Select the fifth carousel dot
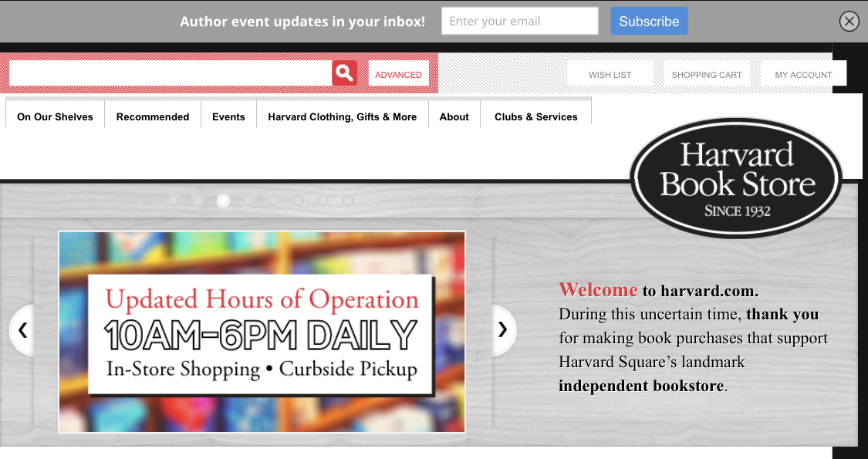Viewport: 868px width, 459px height. [273, 201]
